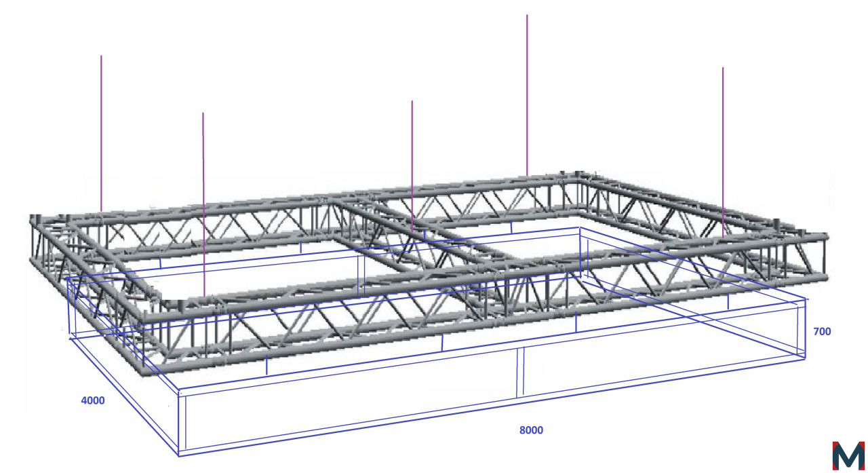Click the red M logo icon
Screen dimensions: 868x473
[848, 455]
